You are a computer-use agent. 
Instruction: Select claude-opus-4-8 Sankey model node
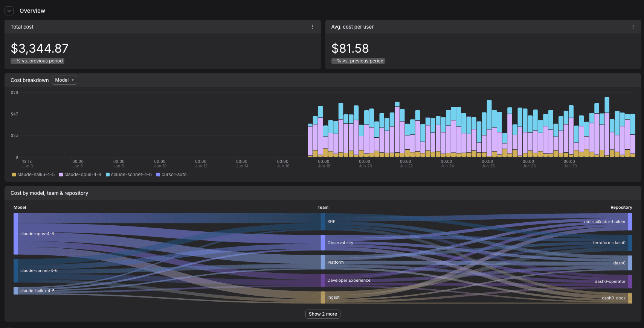click(16, 234)
